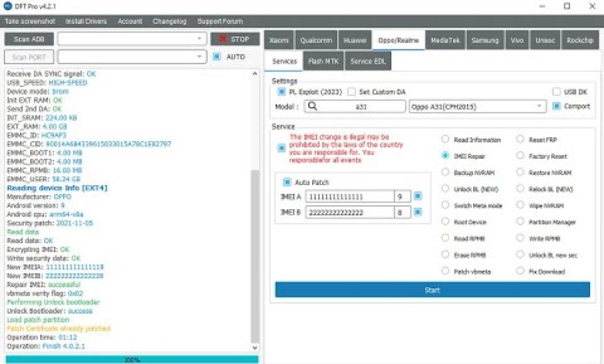Viewport: 604px width, 364px height.
Task: Open the Account menu
Action: coord(130,21)
